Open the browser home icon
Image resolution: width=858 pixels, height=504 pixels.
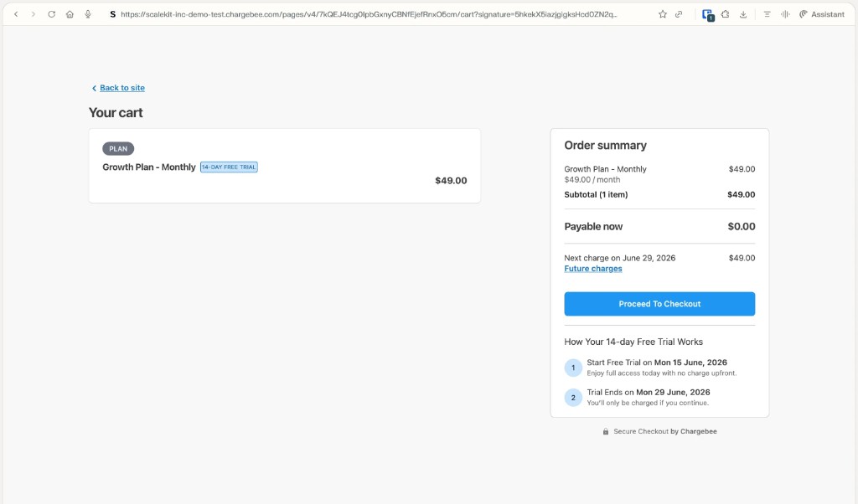[70, 14]
